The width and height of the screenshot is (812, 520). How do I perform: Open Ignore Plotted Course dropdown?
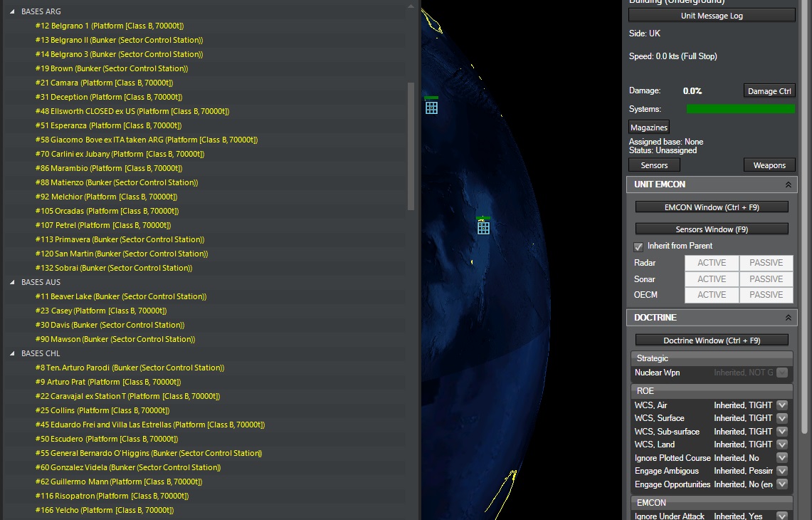pos(782,458)
